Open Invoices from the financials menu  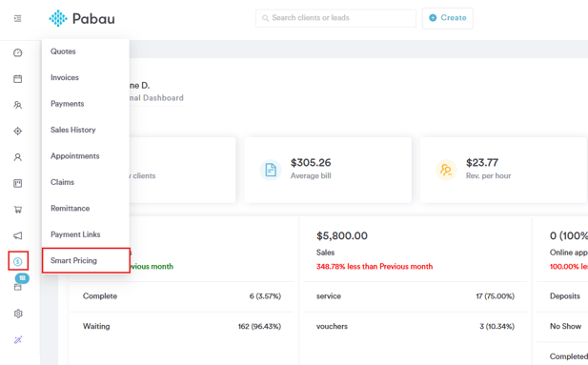coord(65,77)
